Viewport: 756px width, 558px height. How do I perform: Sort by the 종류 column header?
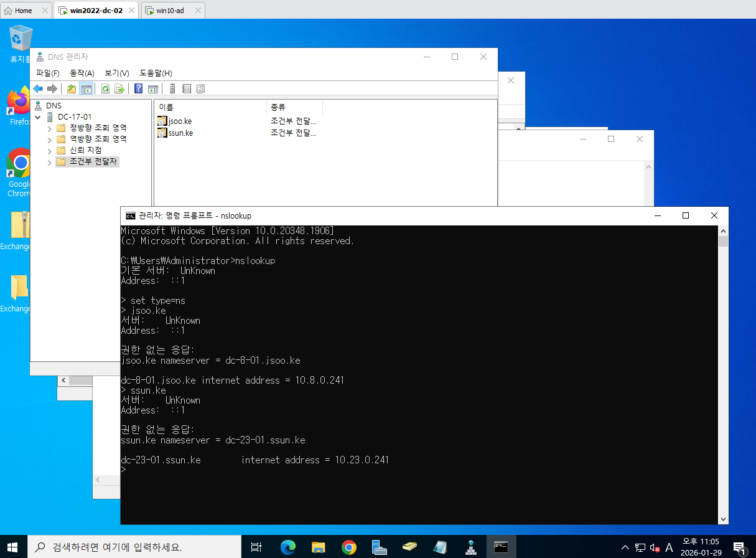pos(294,107)
